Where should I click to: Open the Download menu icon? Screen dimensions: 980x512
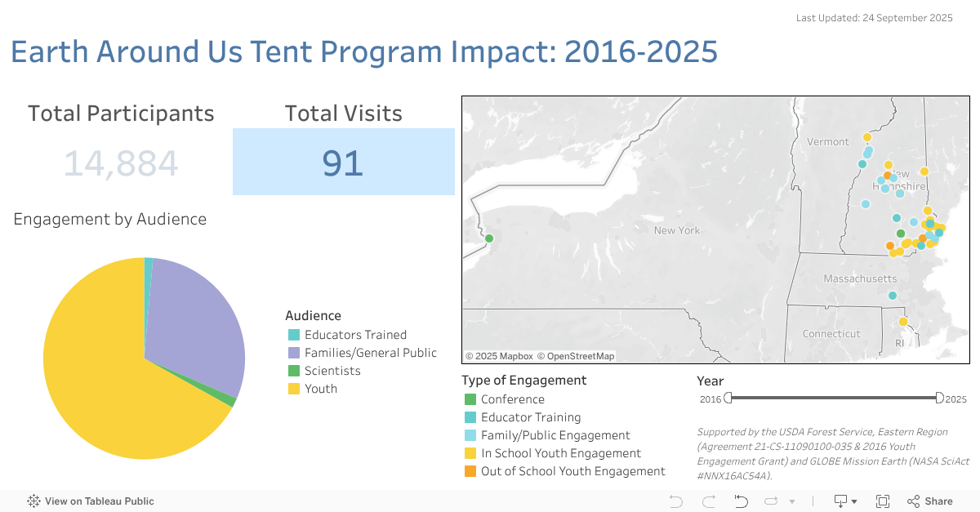(x=845, y=501)
